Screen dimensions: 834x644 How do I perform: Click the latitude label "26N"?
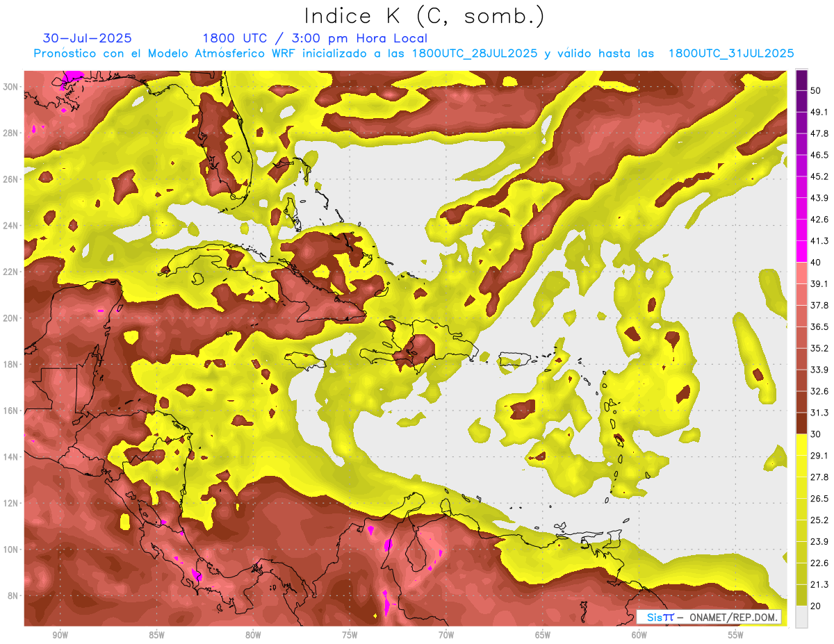tap(10, 179)
